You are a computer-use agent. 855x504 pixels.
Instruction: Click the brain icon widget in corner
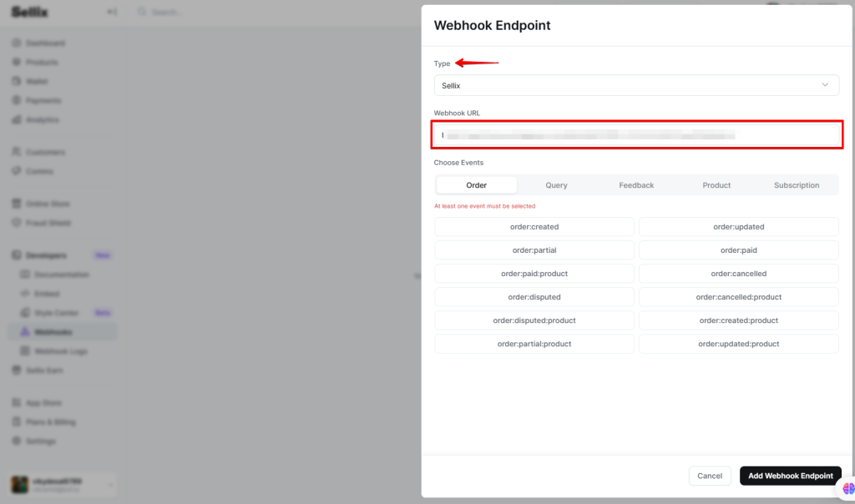848,488
